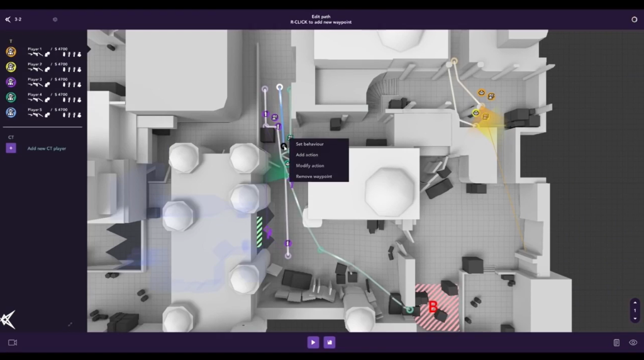Choose the green Player 4 avatar

(x=11, y=97)
